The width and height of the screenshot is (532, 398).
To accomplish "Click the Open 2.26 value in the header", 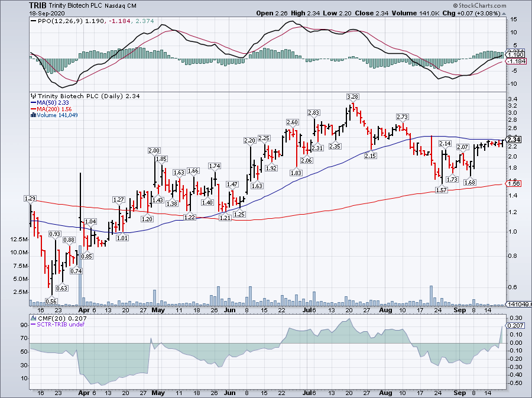I will 272,13.
